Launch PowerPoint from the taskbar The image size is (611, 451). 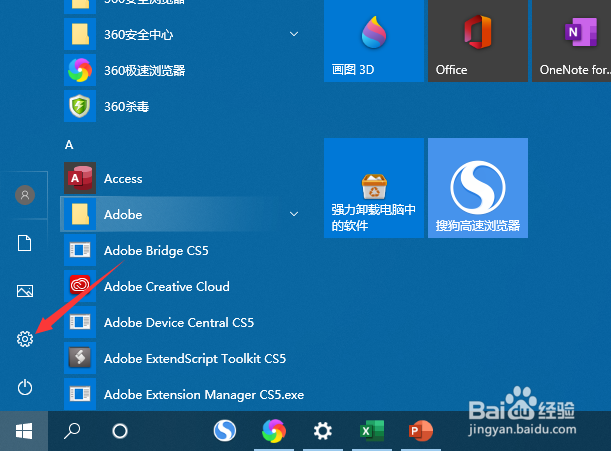(421, 431)
